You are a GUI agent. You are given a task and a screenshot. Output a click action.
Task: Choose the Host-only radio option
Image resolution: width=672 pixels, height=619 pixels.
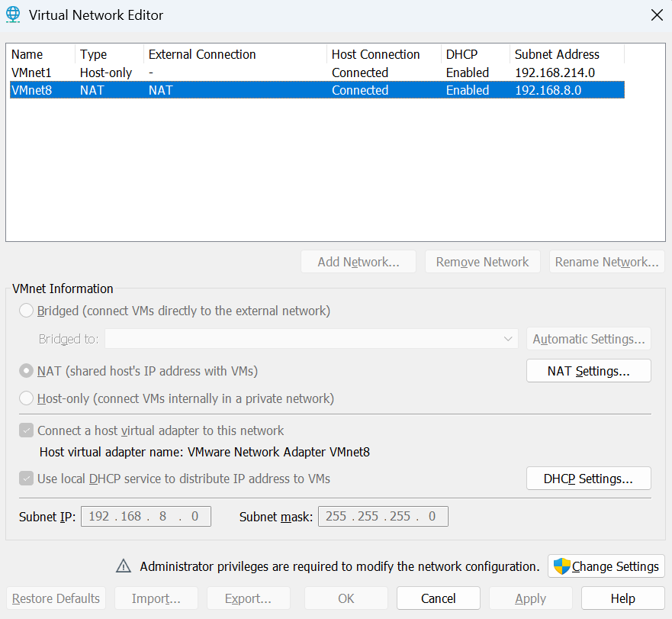(27, 398)
